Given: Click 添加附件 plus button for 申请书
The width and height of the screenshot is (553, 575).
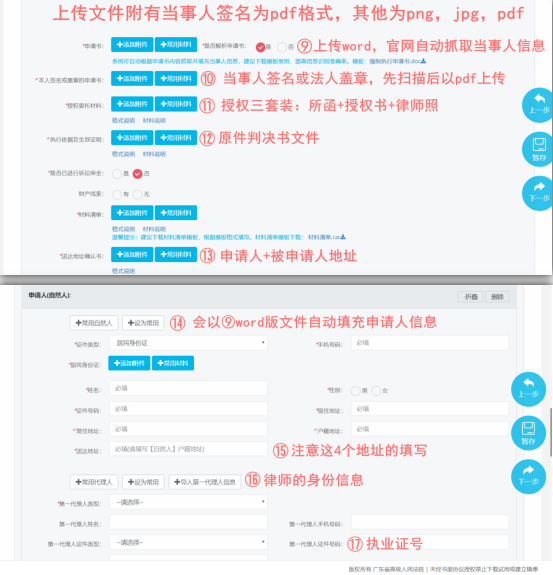Looking at the screenshot, I should pyautogui.click(x=132, y=45).
